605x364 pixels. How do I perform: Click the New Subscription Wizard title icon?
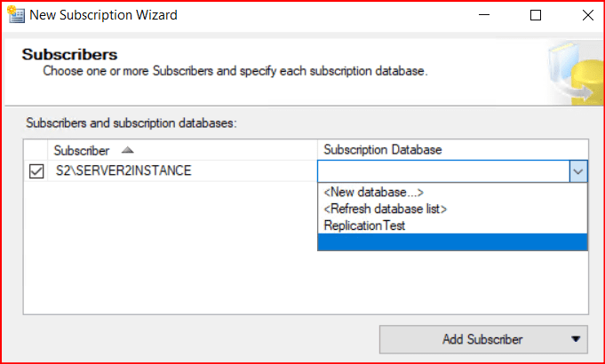click(15, 15)
